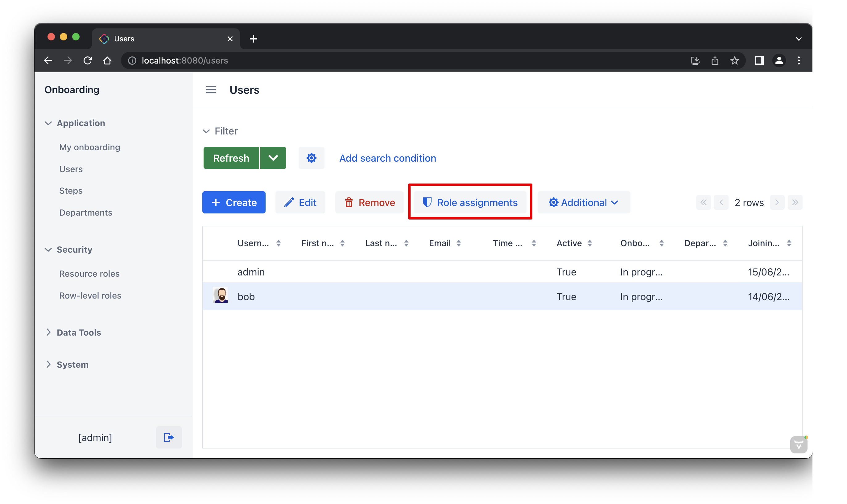Open Departments in sidebar menu

point(85,212)
